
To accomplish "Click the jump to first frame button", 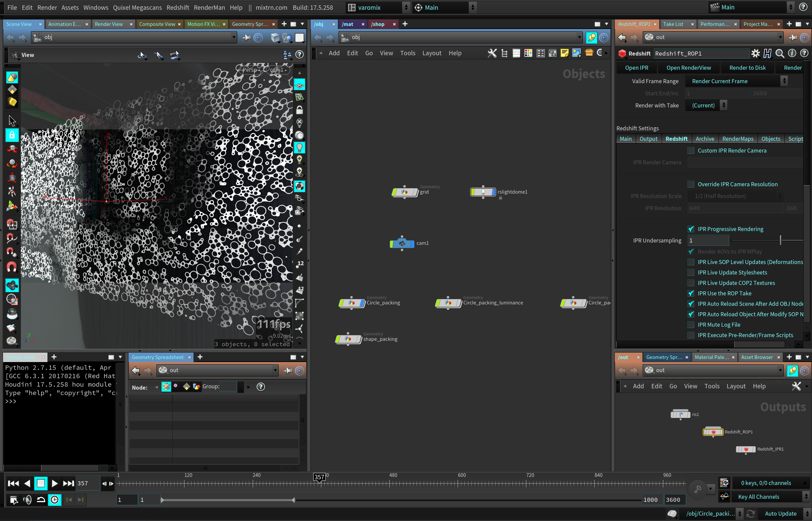I will point(13,483).
